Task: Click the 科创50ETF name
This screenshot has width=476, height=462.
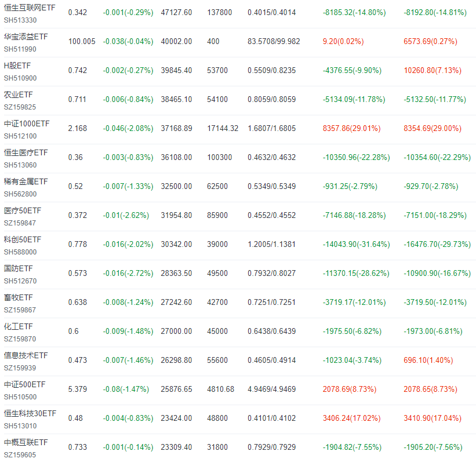Action: click(x=23, y=239)
